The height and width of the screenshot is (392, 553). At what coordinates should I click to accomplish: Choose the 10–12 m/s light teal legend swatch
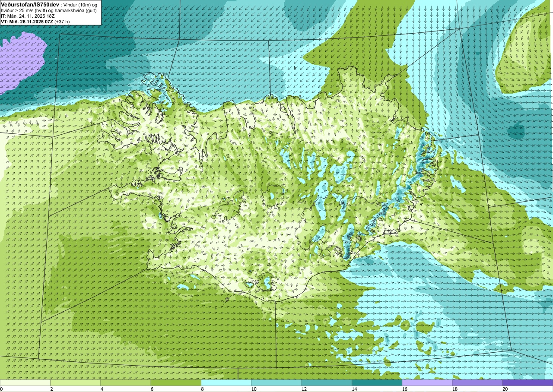pos(276,383)
